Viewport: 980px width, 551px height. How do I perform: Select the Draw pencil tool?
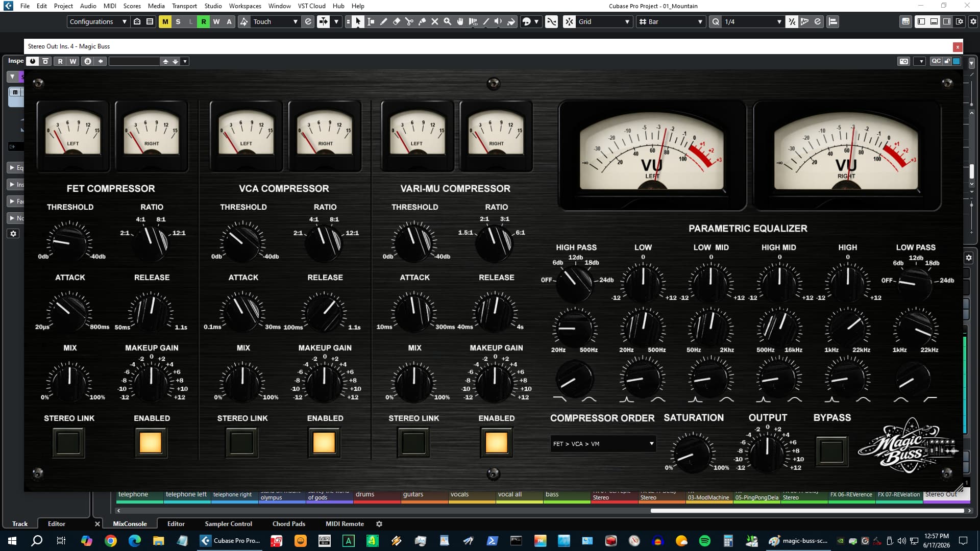click(383, 21)
